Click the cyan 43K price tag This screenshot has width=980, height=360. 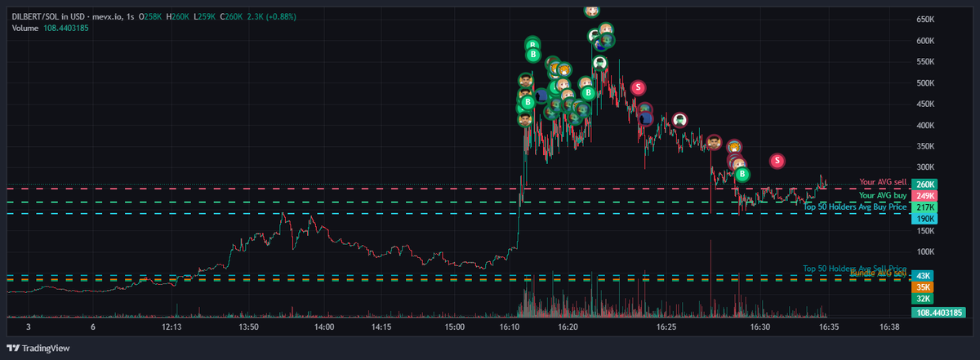924,276
